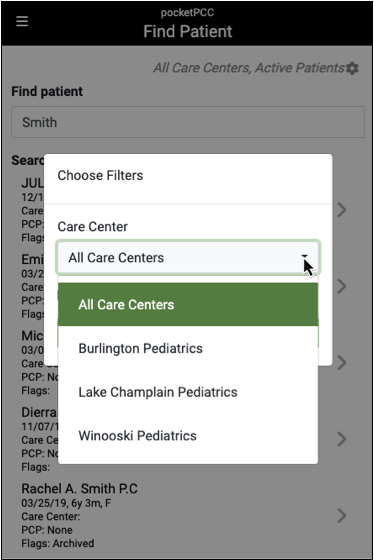374x560 pixels.
Task: Click the Choose Filters dialog title
Action: pyautogui.click(x=100, y=175)
